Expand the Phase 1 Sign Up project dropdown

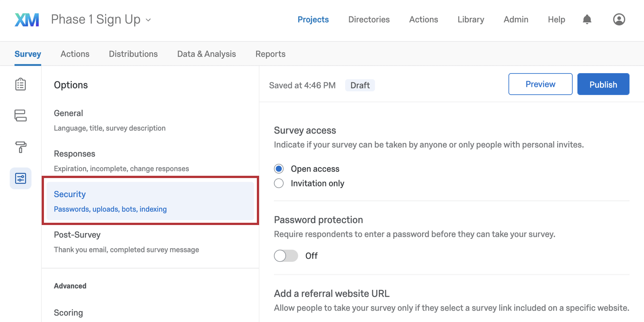click(x=148, y=20)
